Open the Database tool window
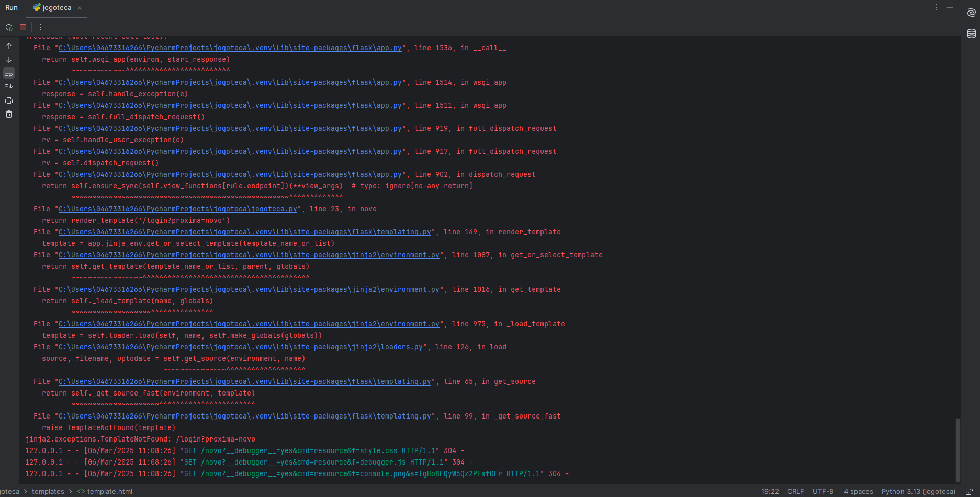The height and width of the screenshot is (497, 980). click(x=971, y=33)
